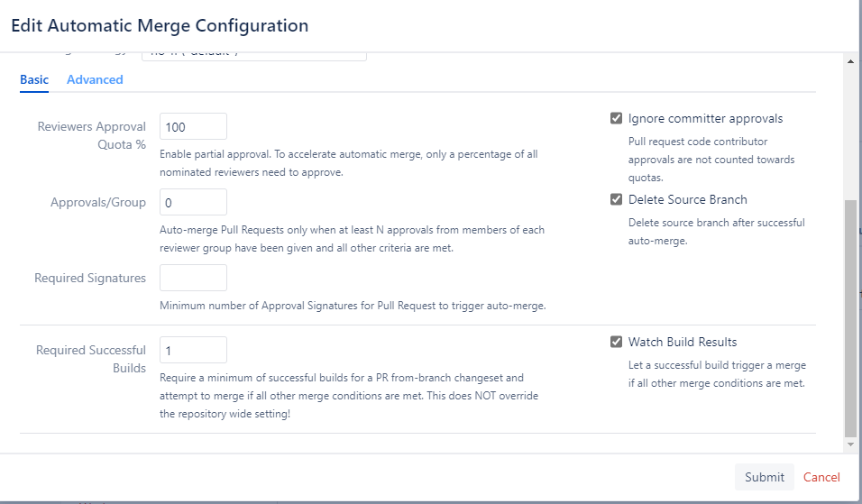
Task: Click the Watch Build Results label
Action: click(683, 342)
